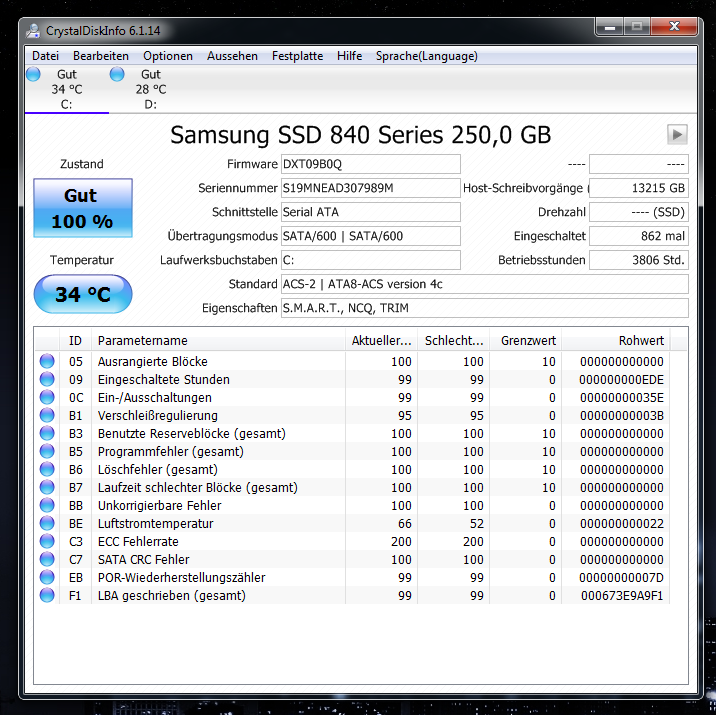This screenshot has width=716, height=715.
Task: Switch to the D: disk tab at 28 °C
Action: click(151, 89)
